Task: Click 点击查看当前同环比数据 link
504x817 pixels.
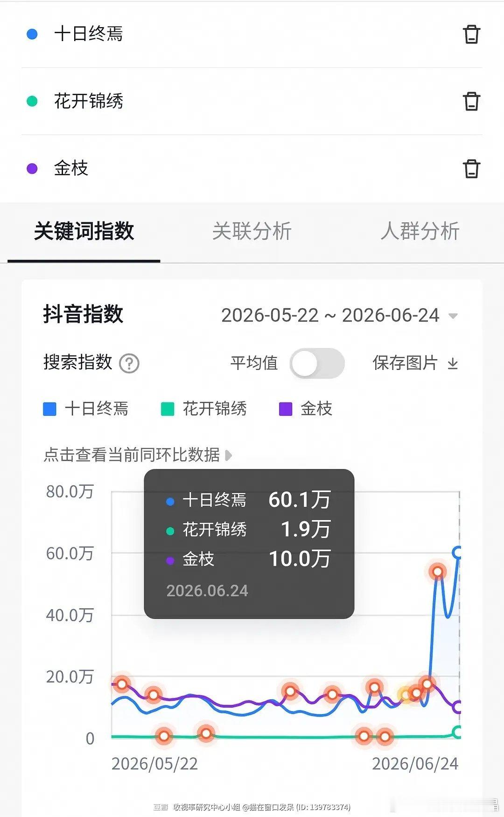Action: (x=132, y=455)
